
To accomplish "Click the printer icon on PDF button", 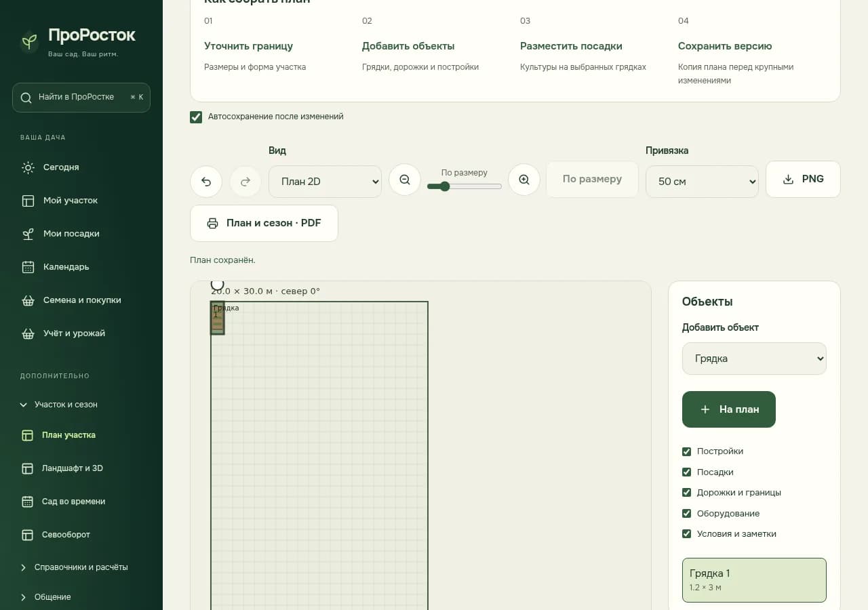I will pyautogui.click(x=213, y=223).
